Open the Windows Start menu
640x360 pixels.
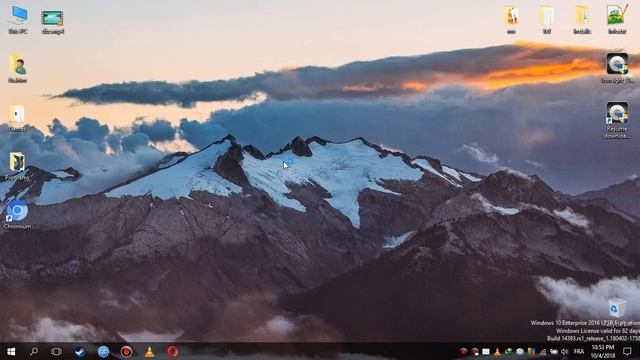point(11,351)
